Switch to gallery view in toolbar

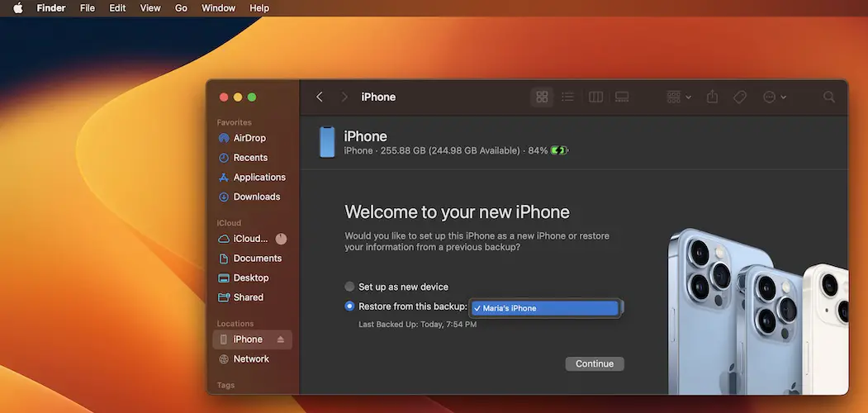pos(622,97)
